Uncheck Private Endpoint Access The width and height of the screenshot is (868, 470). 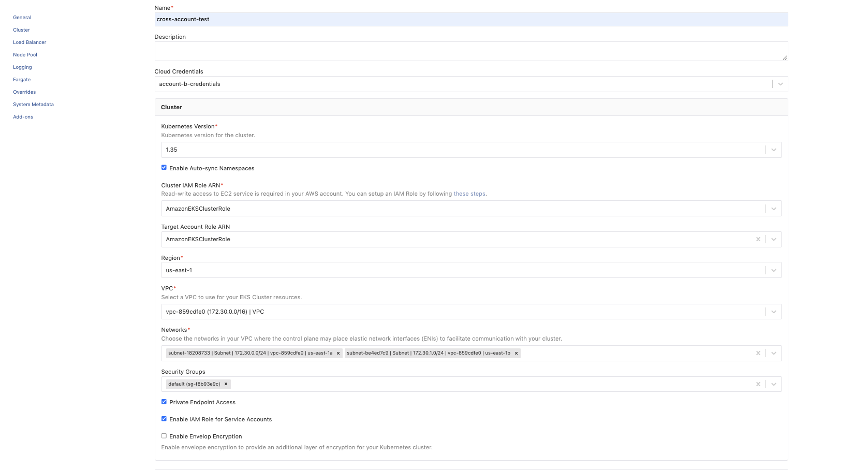pos(164,402)
